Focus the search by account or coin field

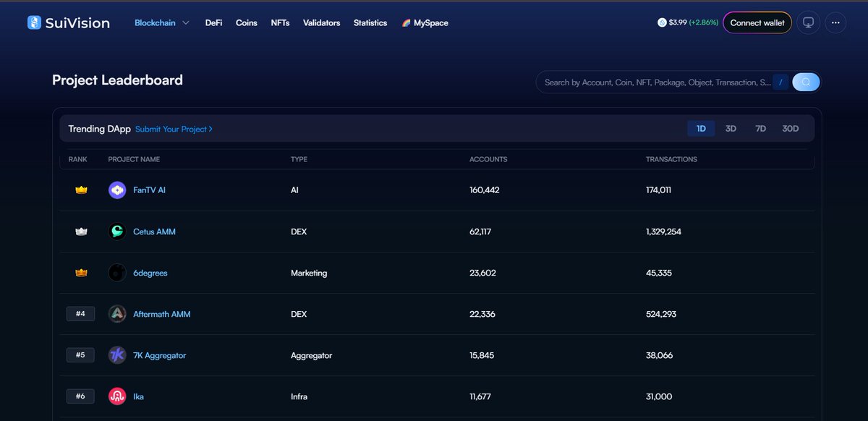(657, 82)
